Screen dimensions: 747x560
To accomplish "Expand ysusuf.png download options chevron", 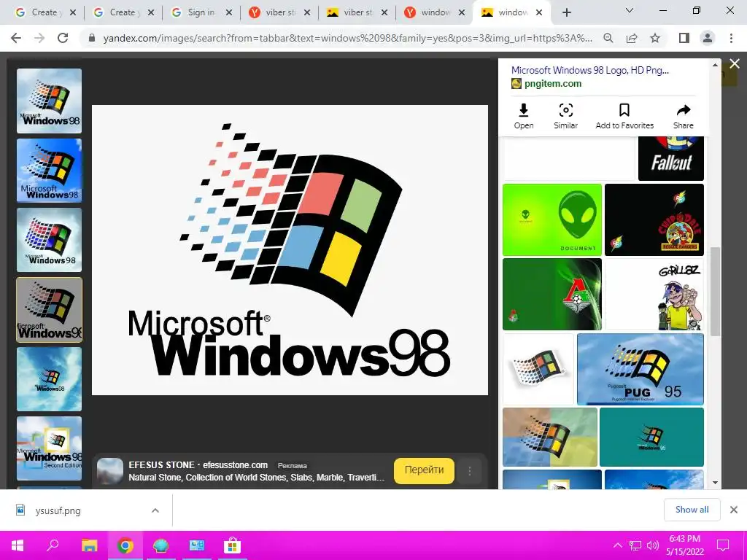I will tap(155, 510).
